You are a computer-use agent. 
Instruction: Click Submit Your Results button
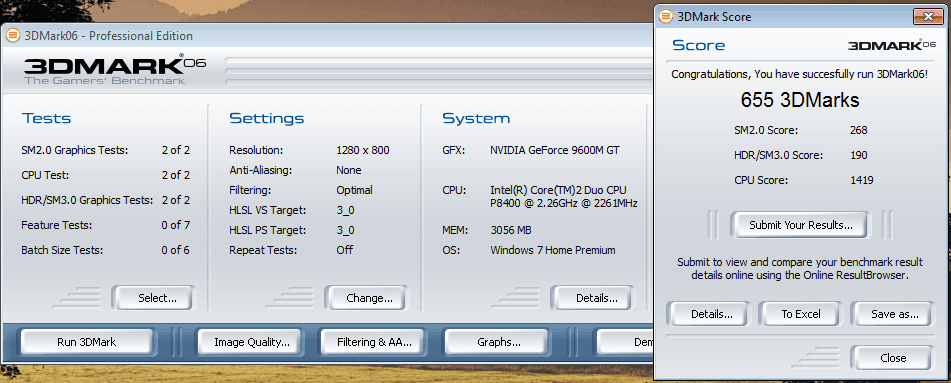(x=801, y=225)
